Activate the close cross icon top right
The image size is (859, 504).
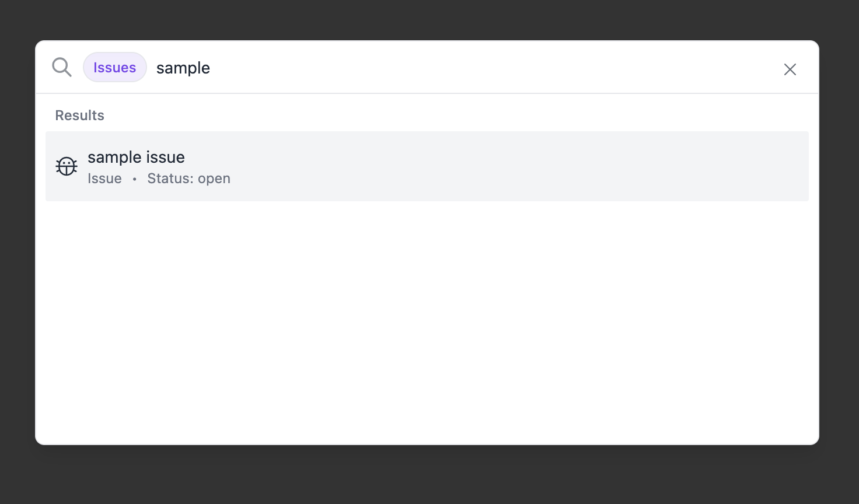tap(790, 69)
